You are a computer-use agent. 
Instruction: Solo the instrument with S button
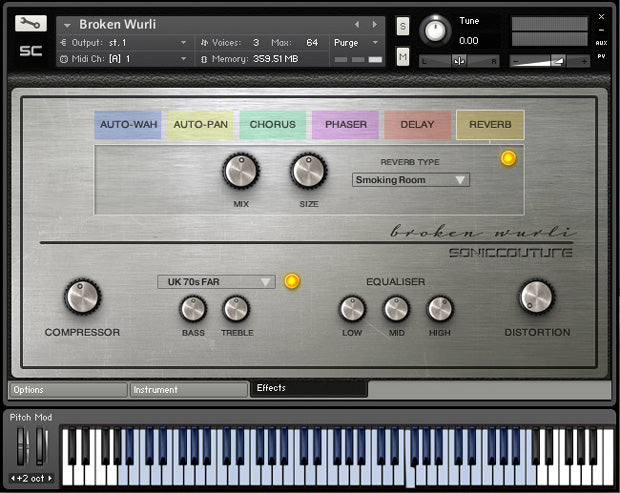(x=403, y=26)
